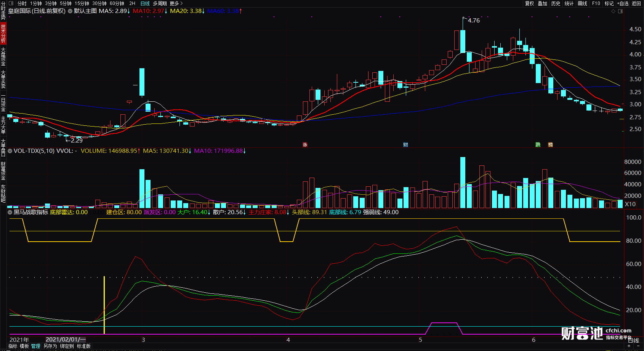This screenshot has width=644, height=351.
Task: Click the red 涨 event marker
Action: (305, 145)
